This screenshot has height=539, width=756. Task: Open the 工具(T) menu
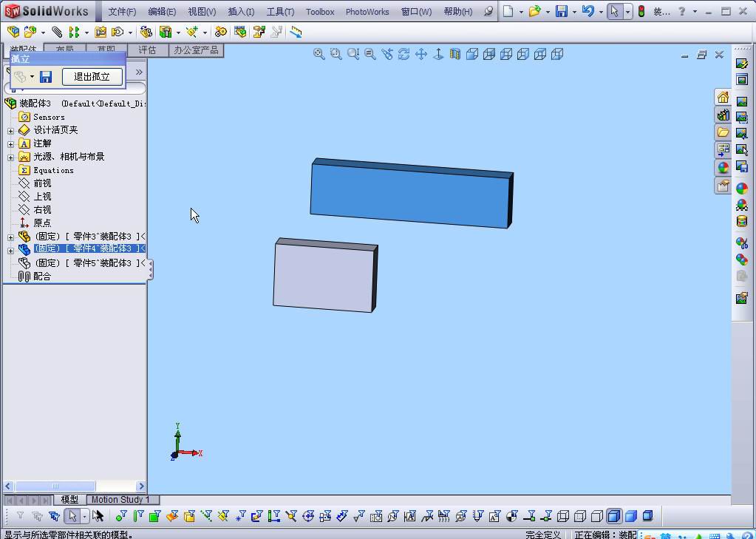tap(280, 12)
